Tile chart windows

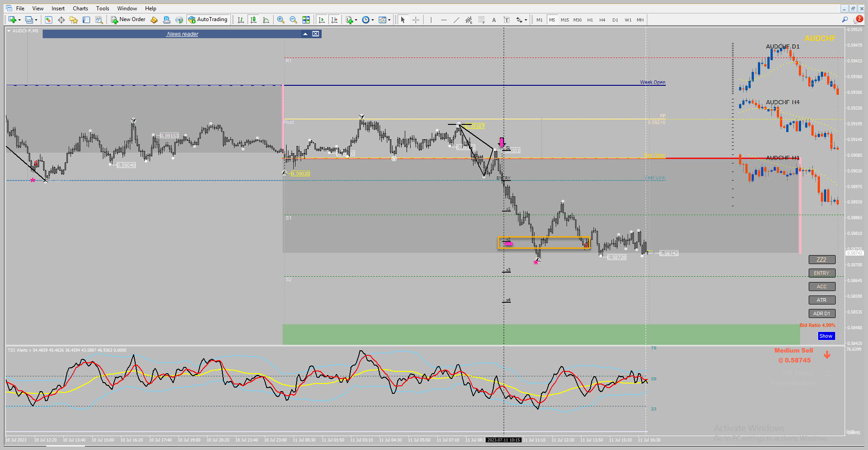[x=306, y=20]
